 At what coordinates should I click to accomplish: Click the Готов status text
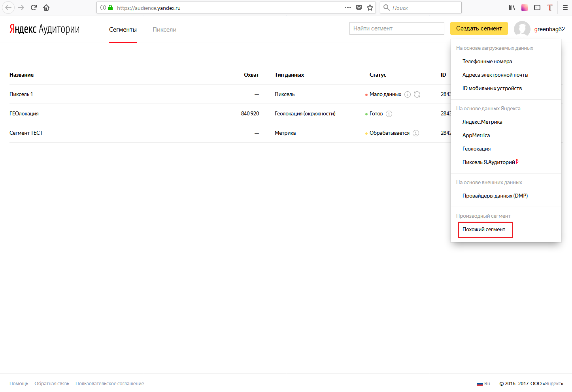376,113
